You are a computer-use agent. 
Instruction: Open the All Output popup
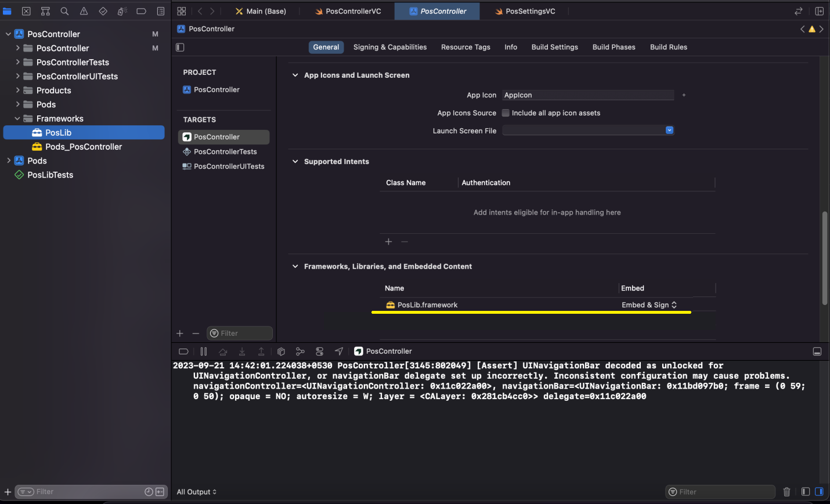(197, 492)
